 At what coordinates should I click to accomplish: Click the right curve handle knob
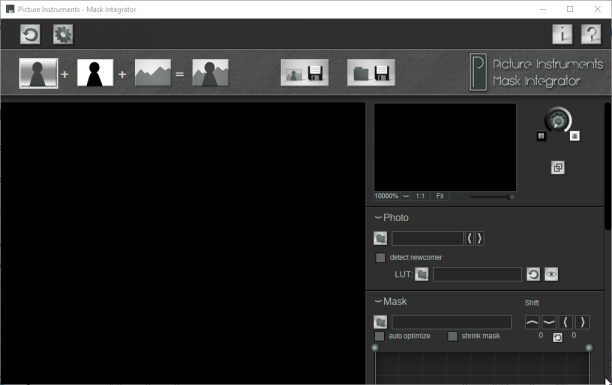click(x=589, y=348)
